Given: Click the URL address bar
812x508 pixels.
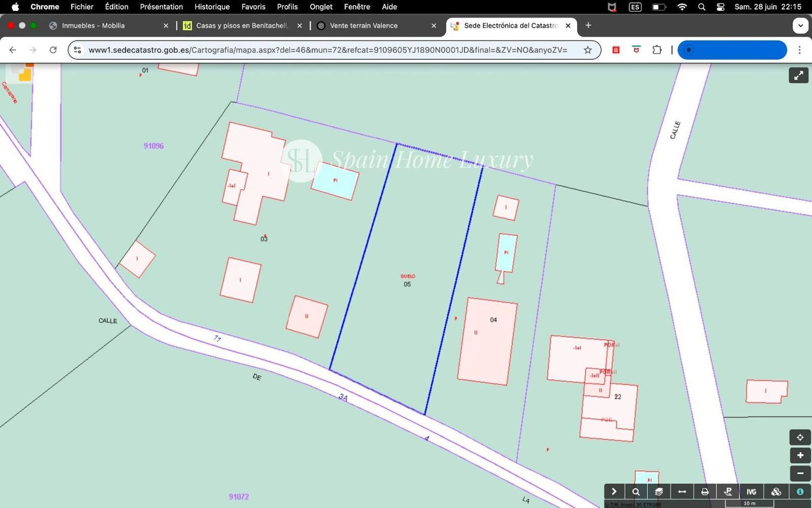Looking at the screenshot, I should pyautogui.click(x=328, y=50).
